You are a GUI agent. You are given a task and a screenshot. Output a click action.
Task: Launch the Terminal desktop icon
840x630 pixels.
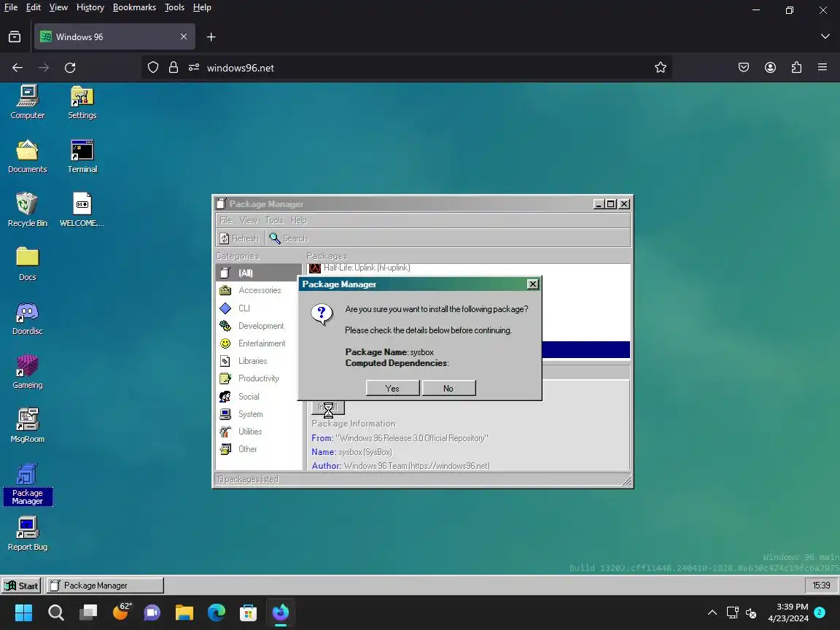pos(82,157)
